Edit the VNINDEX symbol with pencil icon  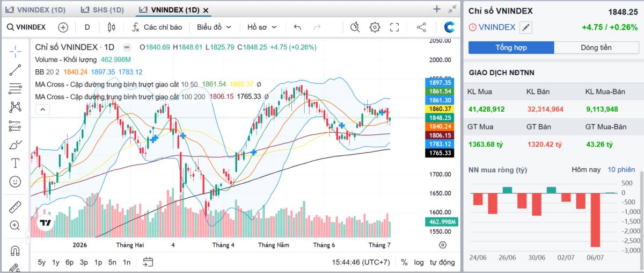pos(526,27)
